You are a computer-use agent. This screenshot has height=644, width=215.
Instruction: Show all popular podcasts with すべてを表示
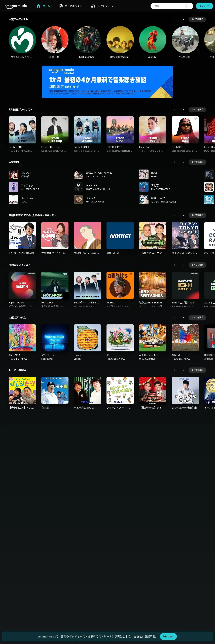click(x=197, y=215)
